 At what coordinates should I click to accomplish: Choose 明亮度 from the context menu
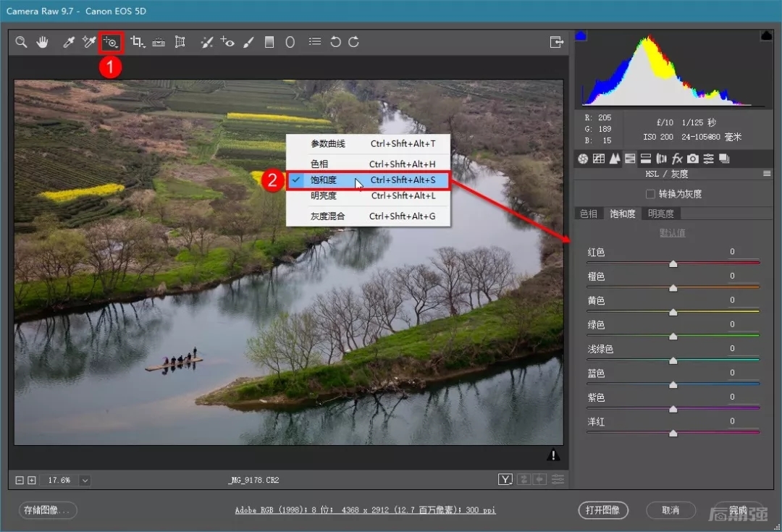324,196
